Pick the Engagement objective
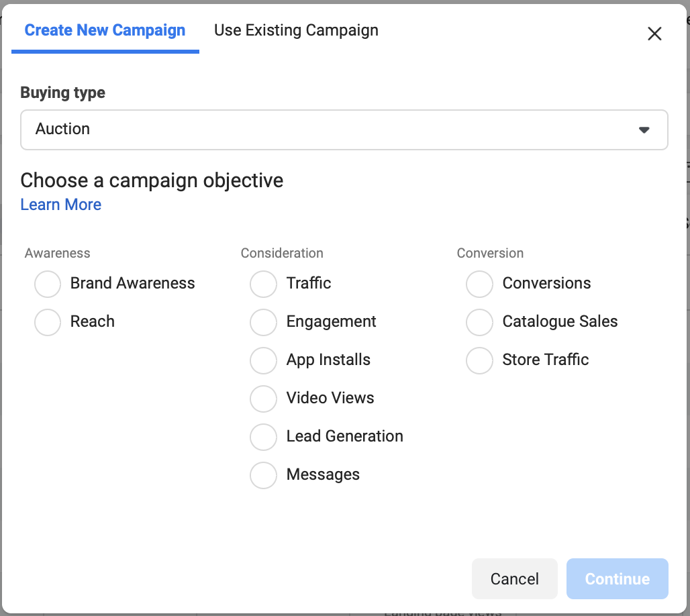 263,322
